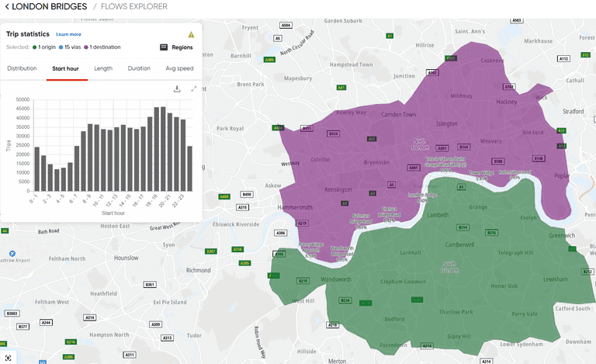Open the Learn more link

click(68, 34)
